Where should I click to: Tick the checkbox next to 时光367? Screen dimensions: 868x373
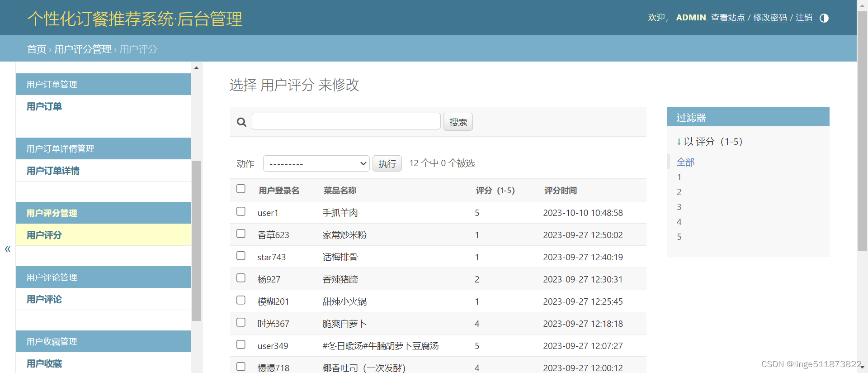pyautogui.click(x=241, y=322)
